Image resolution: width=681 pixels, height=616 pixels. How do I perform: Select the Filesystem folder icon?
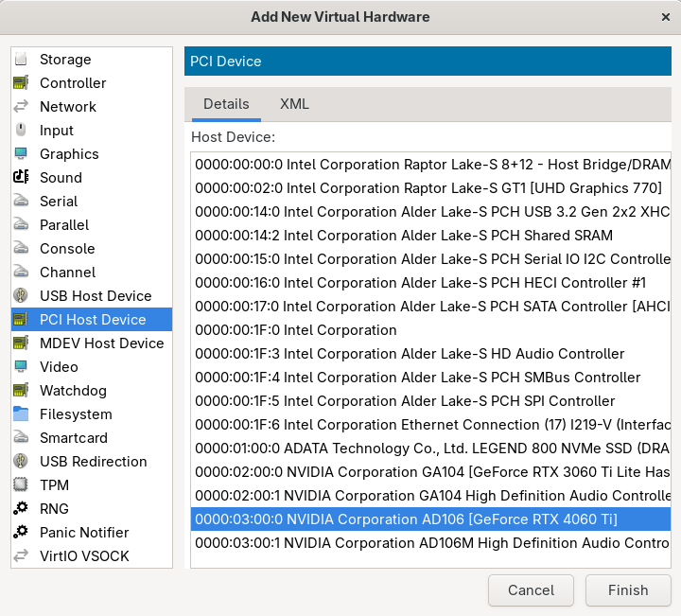21,414
